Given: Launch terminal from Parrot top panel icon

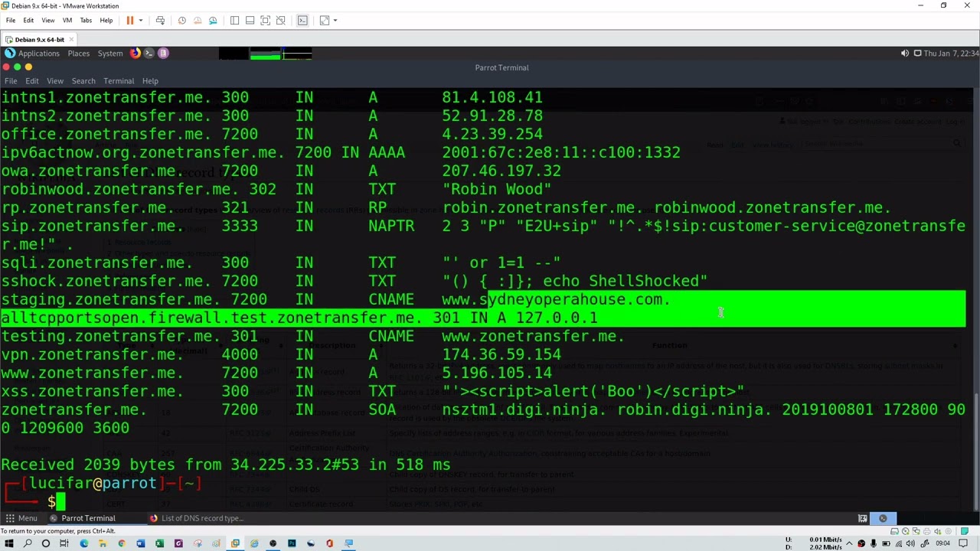Looking at the screenshot, I should click(x=149, y=53).
